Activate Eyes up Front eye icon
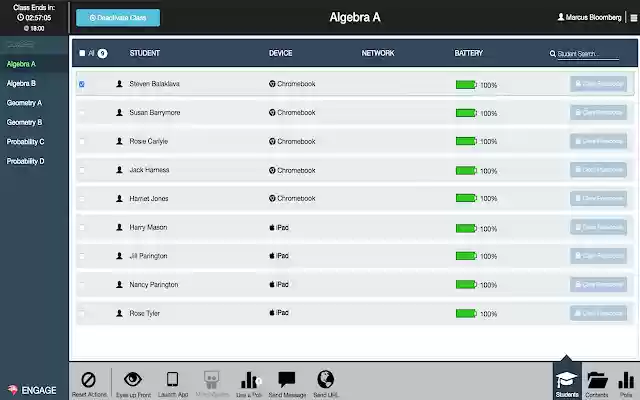Screen dimensions: 640x400 click(133, 379)
